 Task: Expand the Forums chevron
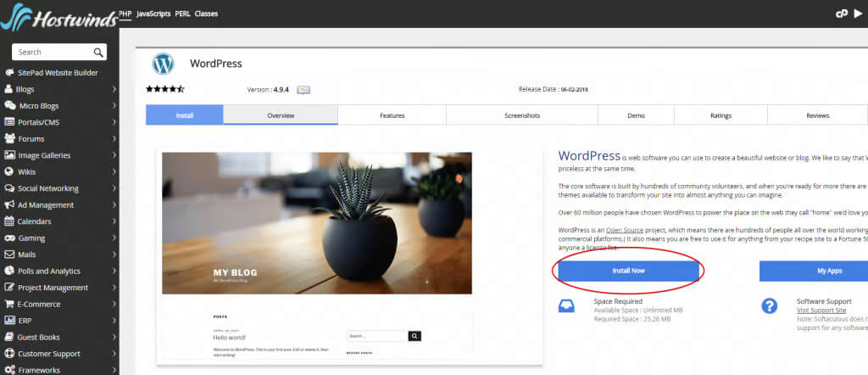(x=114, y=138)
